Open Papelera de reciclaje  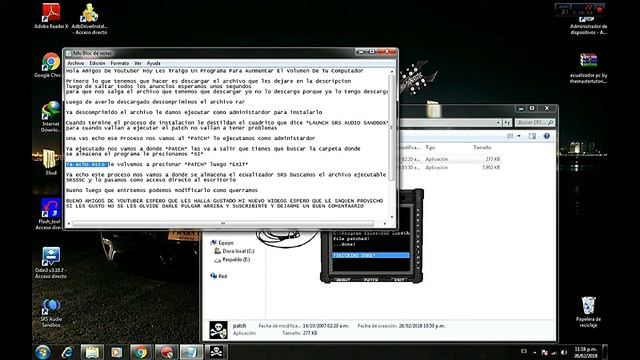pyautogui.click(x=588, y=312)
